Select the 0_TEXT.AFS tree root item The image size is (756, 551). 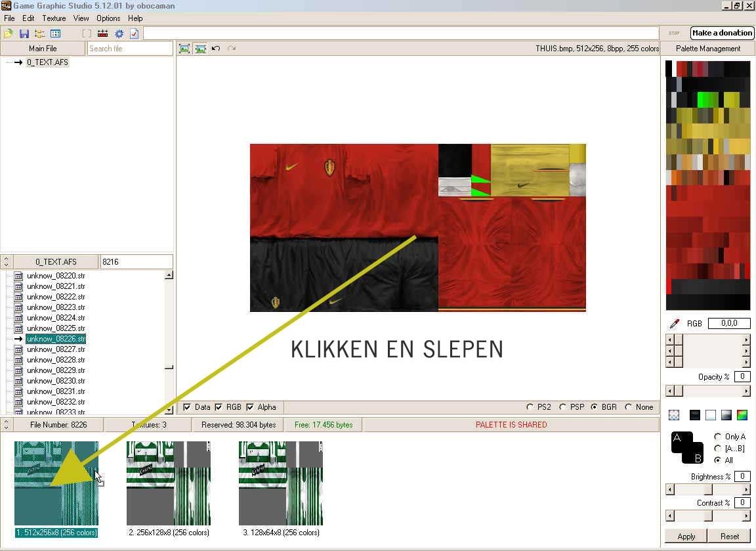click(47, 62)
